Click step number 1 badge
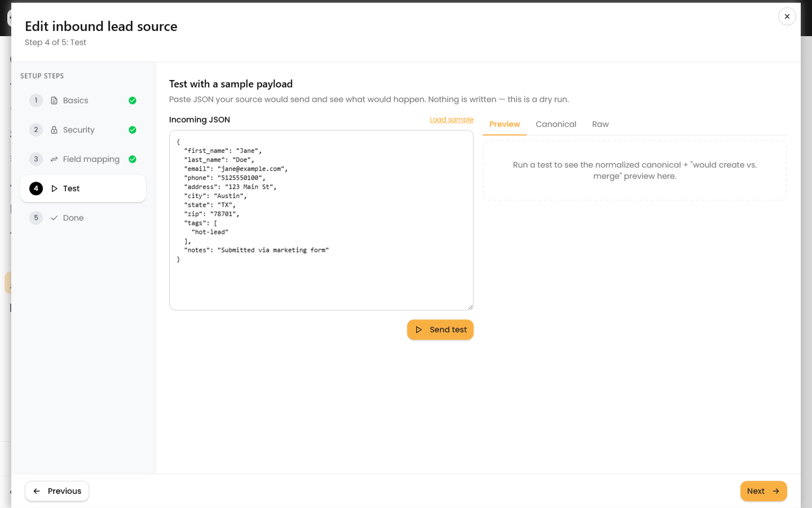Viewport: 812px width, 508px height. [x=36, y=100]
